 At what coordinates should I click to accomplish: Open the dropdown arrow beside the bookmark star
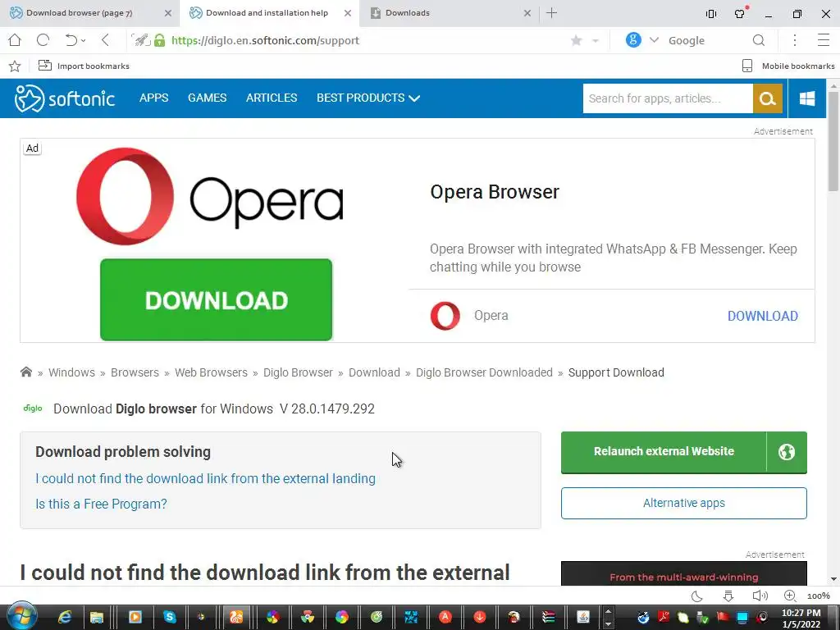(596, 41)
